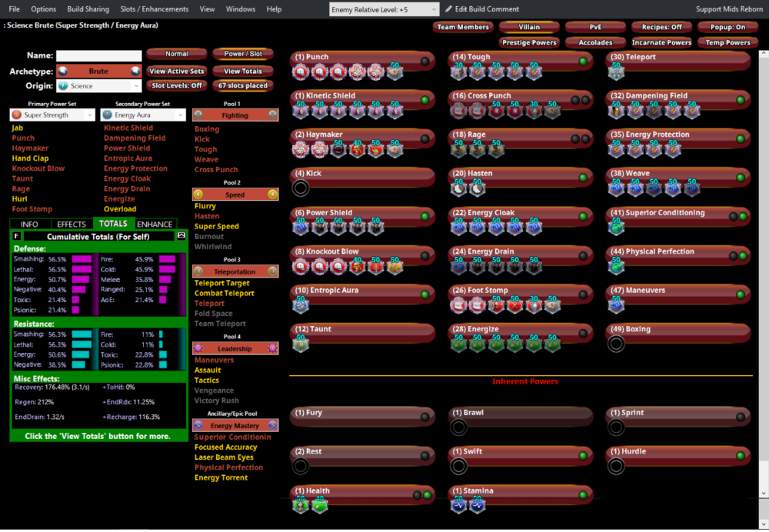Click the F font button in totals panel
The width and height of the screenshot is (769, 532).
pos(17,236)
